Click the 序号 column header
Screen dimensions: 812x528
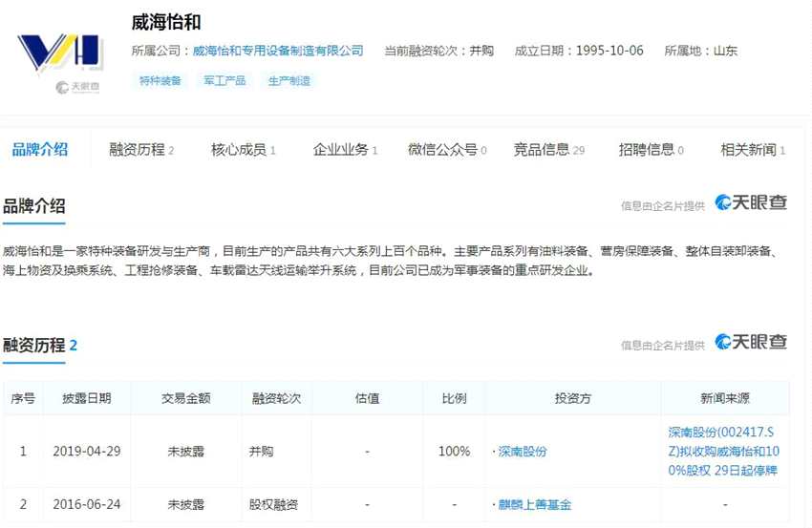23,398
